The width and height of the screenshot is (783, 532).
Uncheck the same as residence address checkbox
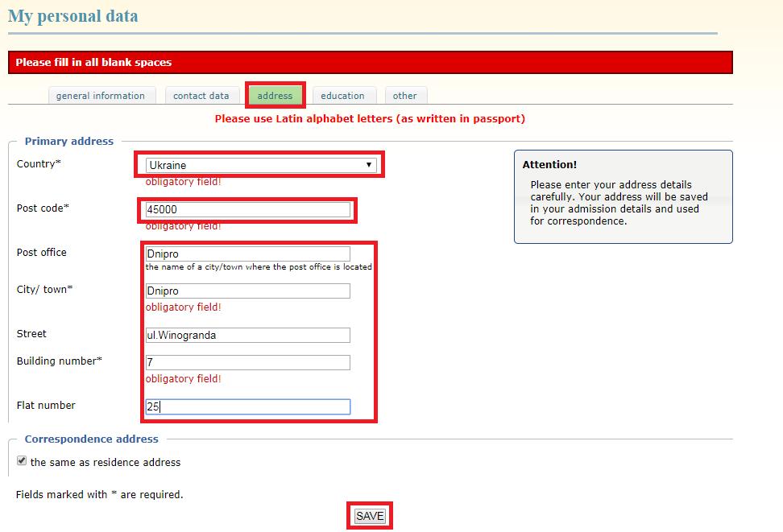[x=22, y=460]
